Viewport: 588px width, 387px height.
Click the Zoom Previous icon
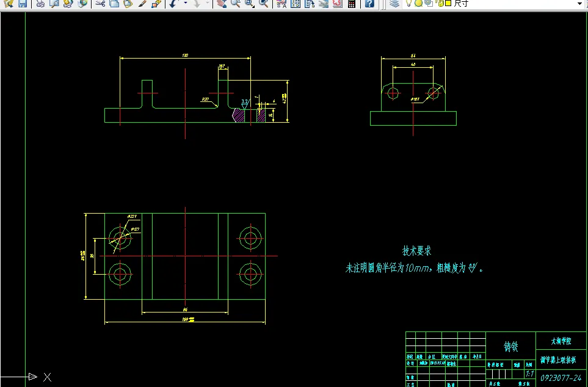coord(264,4)
